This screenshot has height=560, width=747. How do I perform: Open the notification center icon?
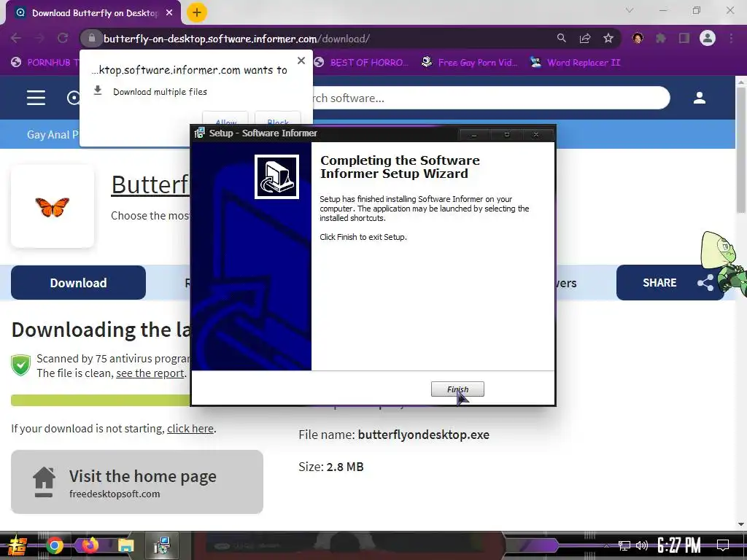pyautogui.click(x=723, y=545)
